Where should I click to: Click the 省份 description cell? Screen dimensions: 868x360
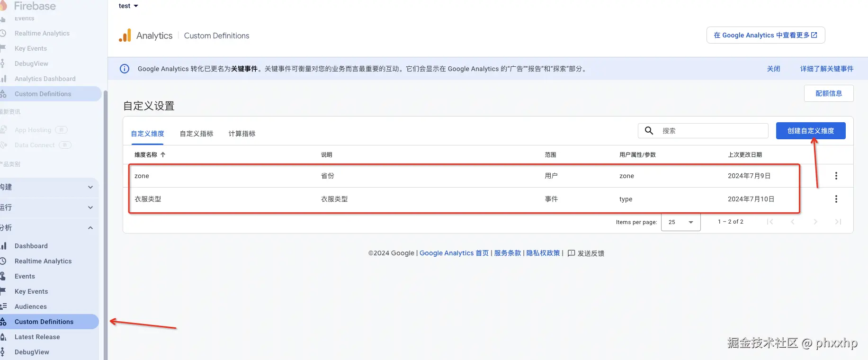tap(328, 176)
